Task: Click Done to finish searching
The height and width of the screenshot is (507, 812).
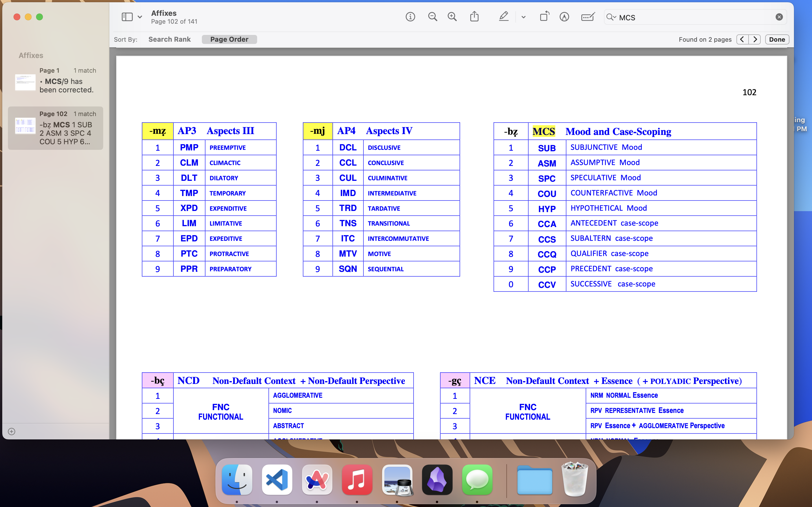Action: point(777,39)
